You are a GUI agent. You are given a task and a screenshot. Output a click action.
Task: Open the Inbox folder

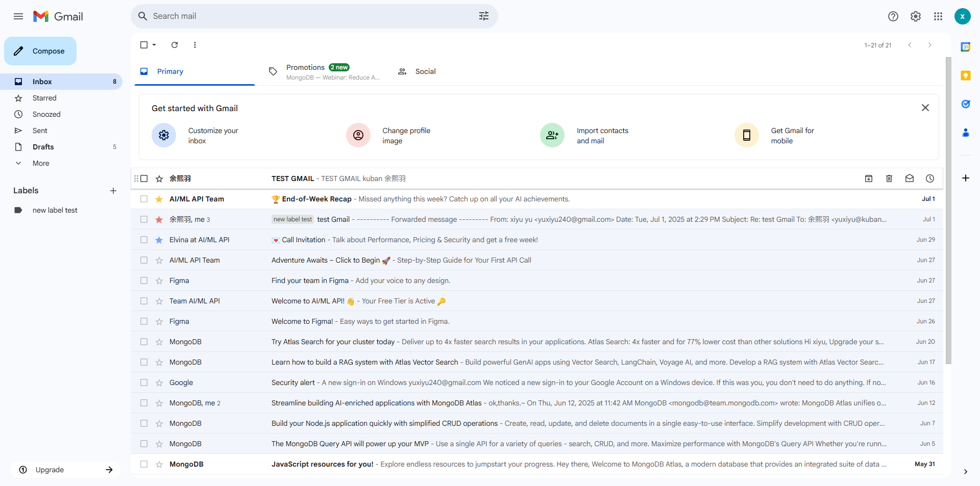coord(61,82)
